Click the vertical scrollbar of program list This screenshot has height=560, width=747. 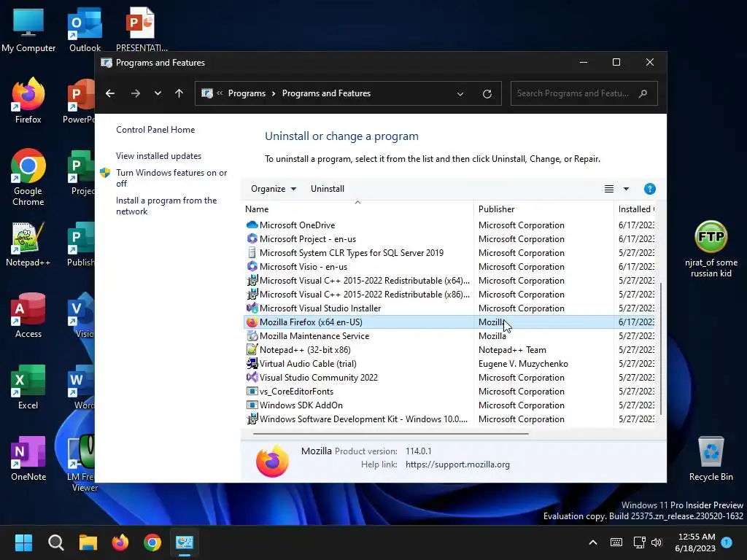click(661, 349)
